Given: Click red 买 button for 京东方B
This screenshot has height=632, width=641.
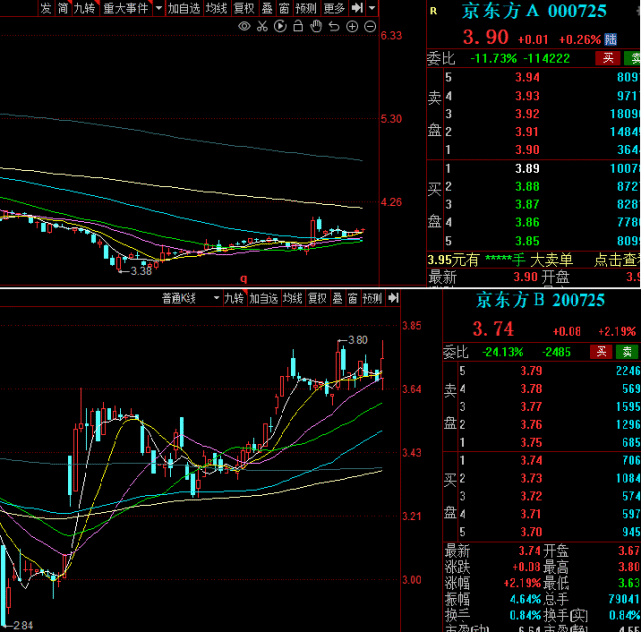Looking at the screenshot, I should 601,352.
